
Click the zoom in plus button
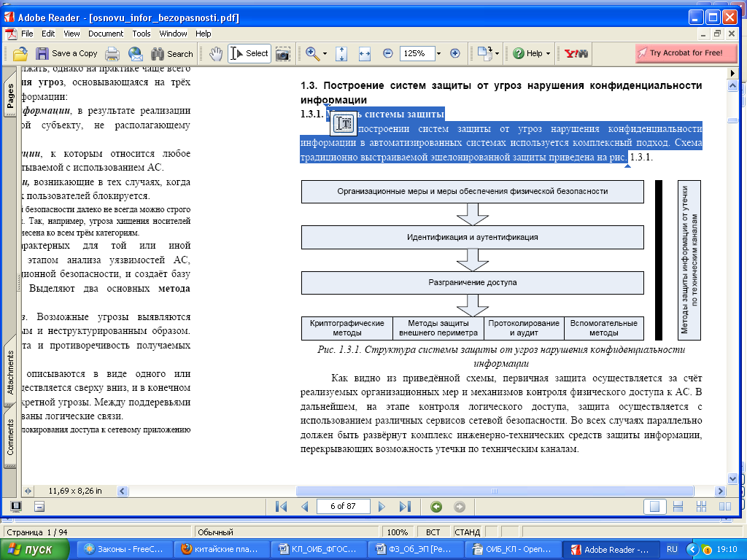pos(455,53)
